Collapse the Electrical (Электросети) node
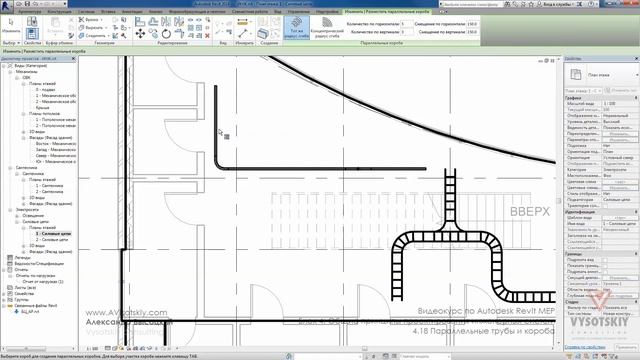Screen dimensions: 640x360 click(10, 210)
